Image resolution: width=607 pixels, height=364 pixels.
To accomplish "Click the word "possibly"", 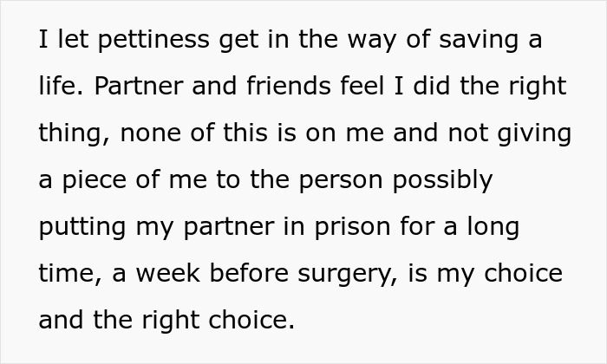I will point(441,181).
